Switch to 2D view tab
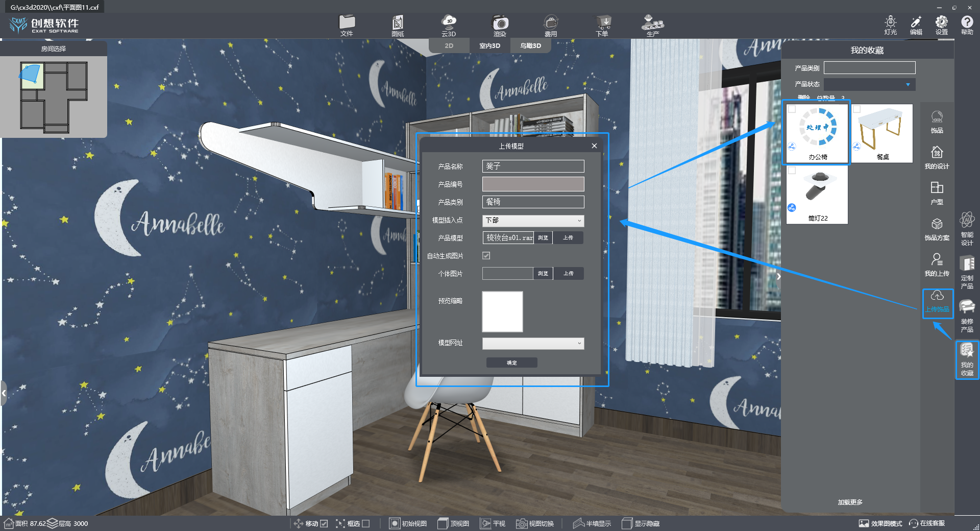The width and height of the screenshot is (980, 531). coord(449,45)
